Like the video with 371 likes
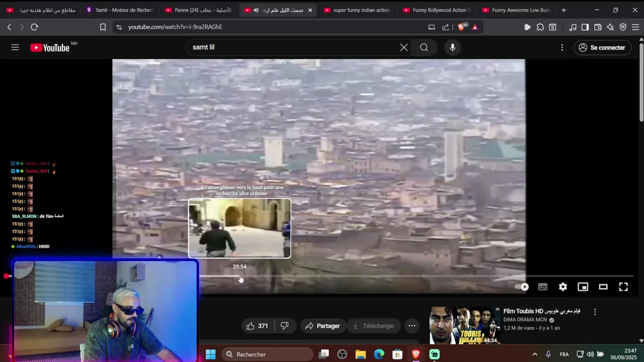The image size is (644, 362). click(257, 326)
